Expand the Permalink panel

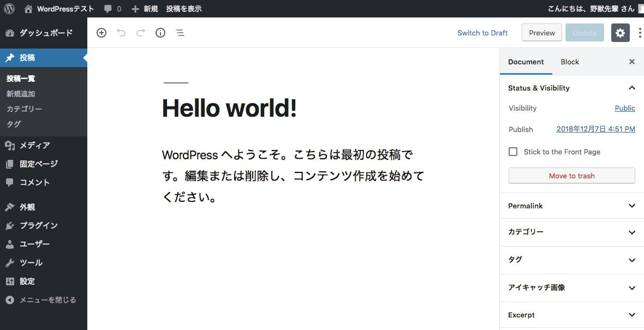point(572,206)
